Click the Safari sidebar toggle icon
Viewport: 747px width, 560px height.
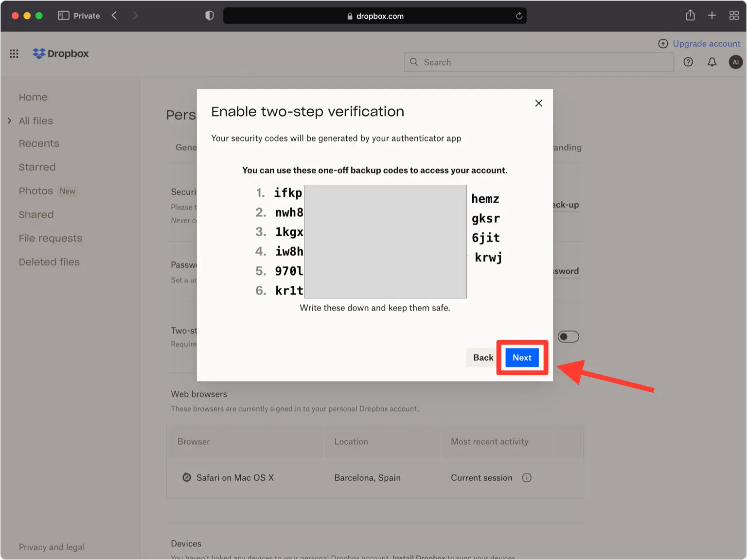pyautogui.click(x=63, y=16)
